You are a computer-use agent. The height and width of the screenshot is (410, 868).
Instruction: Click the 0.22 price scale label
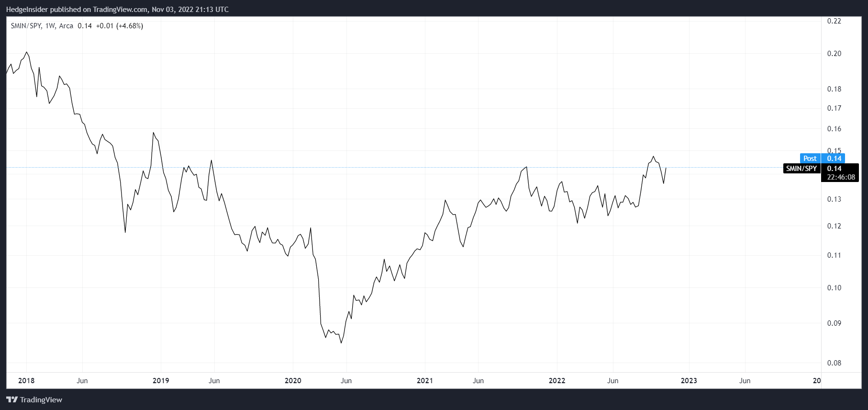pyautogui.click(x=834, y=21)
